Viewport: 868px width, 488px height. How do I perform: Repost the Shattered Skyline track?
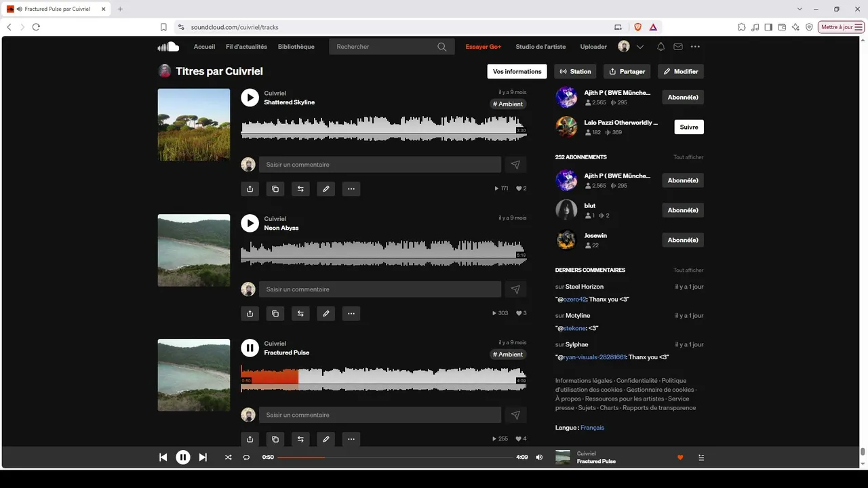pos(300,188)
